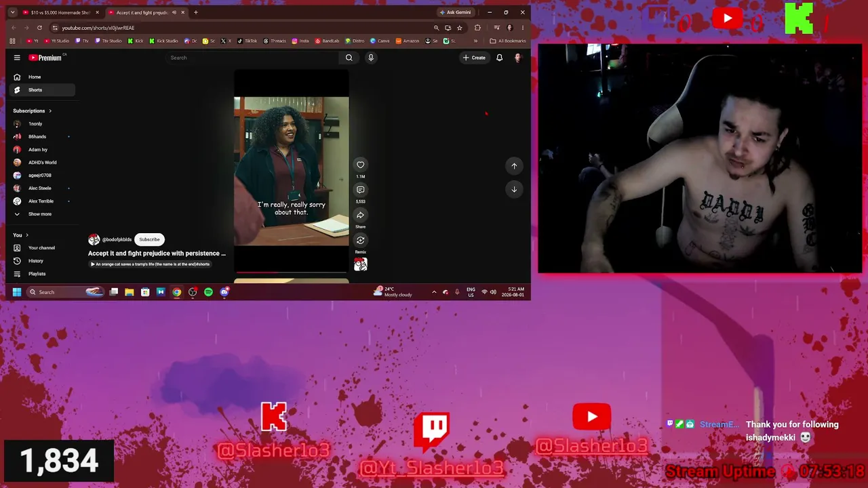Click the Create button
The image size is (868, 488).
coord(474,58)
